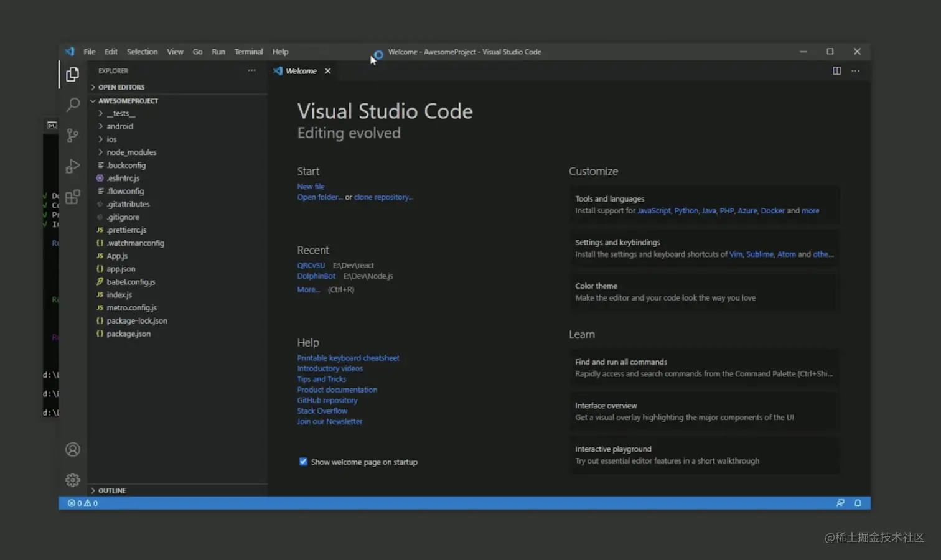Open the Accounts menu icon

73,449
